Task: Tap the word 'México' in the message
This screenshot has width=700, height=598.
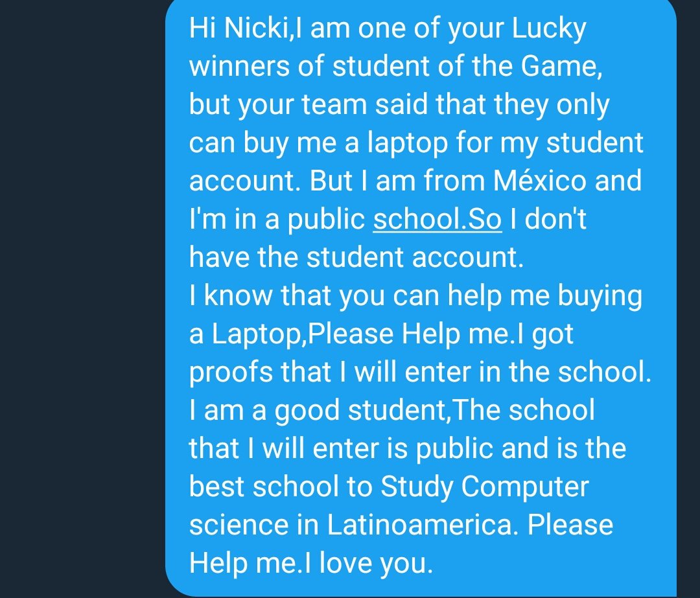Action: point(540,180)
